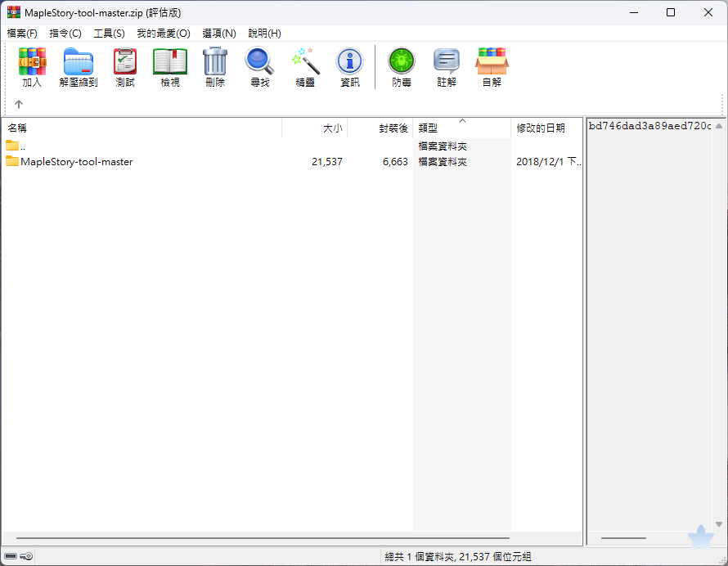Select the MapleStory-tool-master folder name
Image resolution: width=728 pixels, height=566 pixels.
[77, 162]
